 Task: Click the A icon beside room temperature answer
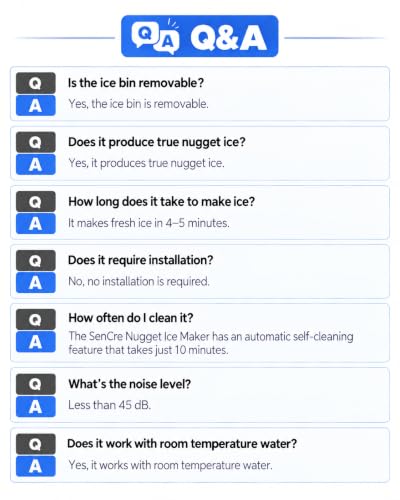click(x=36, y=466)
